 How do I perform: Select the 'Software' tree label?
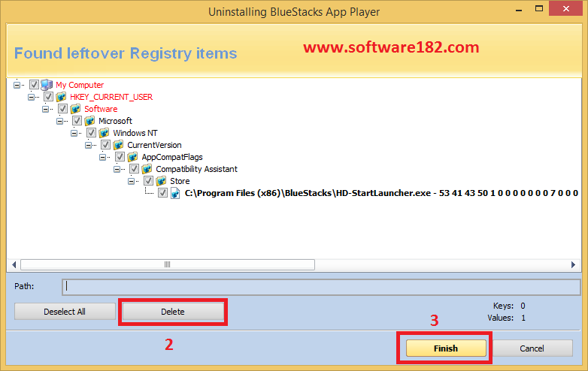click(101, 109)
